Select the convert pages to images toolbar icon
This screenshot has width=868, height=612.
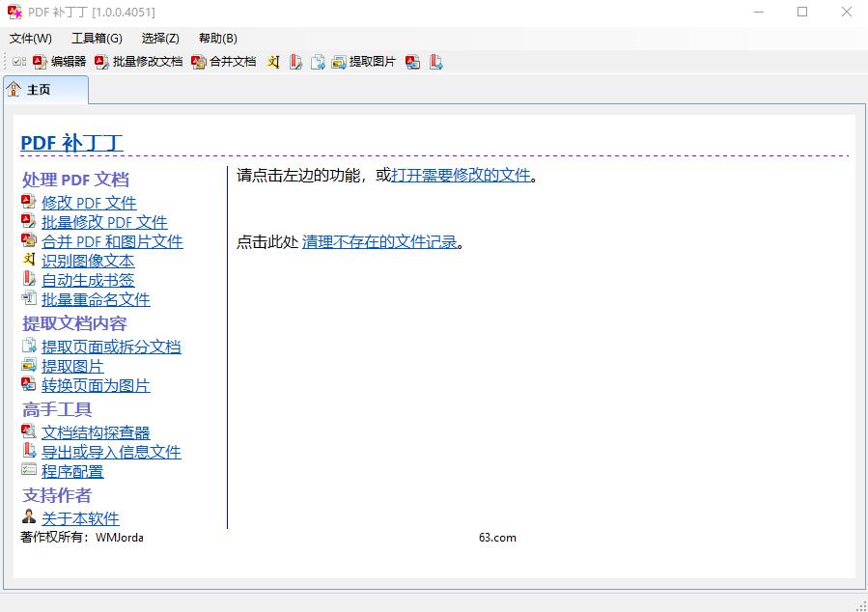413,61
